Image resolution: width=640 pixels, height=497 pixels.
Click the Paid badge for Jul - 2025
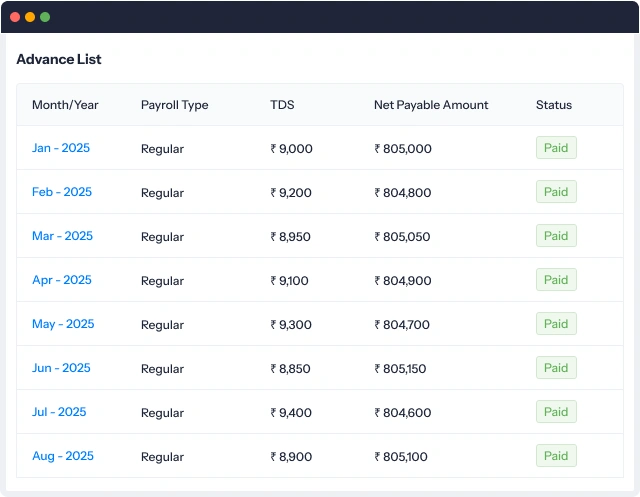tap(556, 412)
